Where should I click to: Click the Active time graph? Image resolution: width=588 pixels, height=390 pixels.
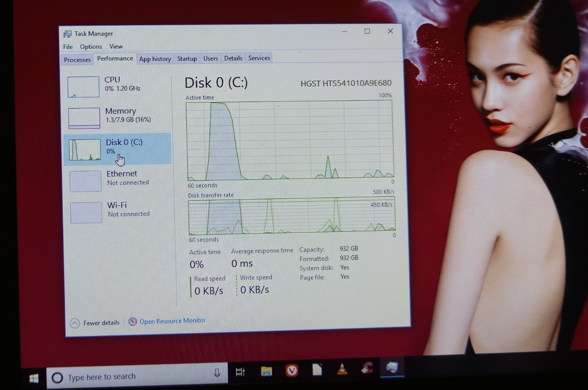290,140
